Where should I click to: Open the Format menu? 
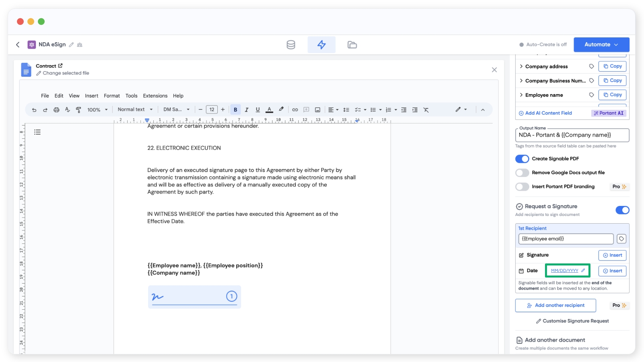111,96
